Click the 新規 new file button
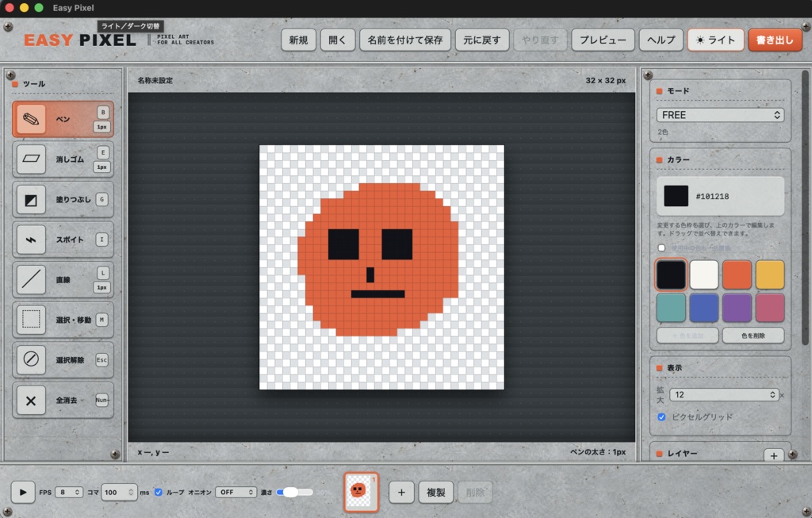 pyautogui.click(x=298, y=40)
